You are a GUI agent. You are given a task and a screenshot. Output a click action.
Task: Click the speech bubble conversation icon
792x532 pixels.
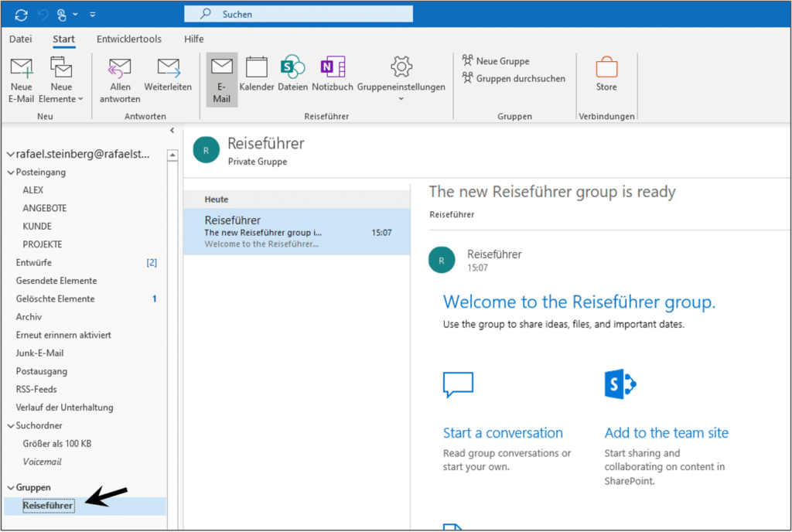[458, 384]
